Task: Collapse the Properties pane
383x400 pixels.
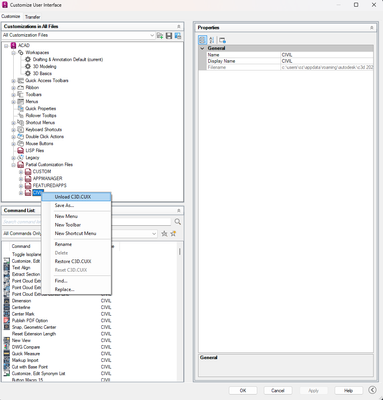Action: coord(372,28)
